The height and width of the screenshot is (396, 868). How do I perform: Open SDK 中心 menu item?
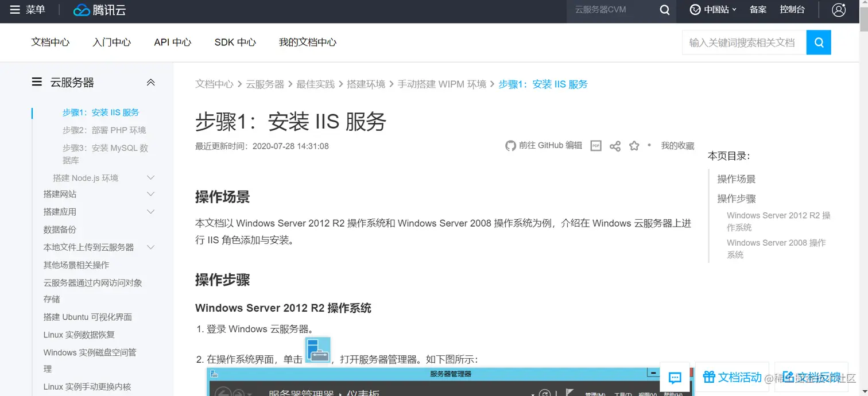coord(235,42)
